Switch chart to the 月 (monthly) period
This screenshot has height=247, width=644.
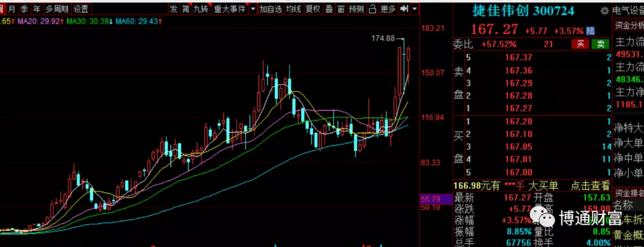click(13, 8)
